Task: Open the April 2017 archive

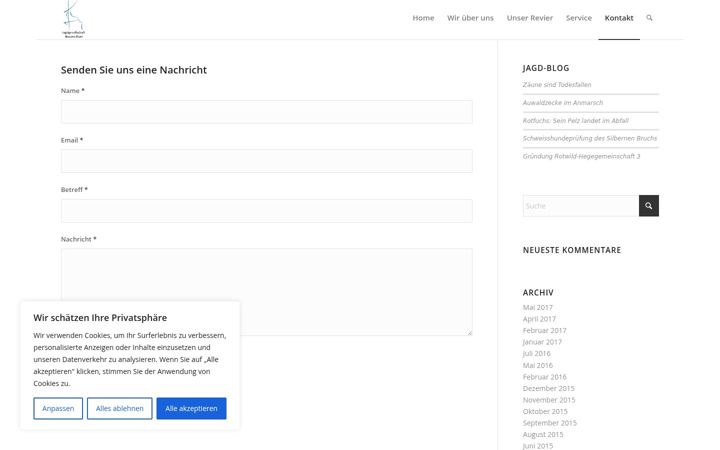Action: click(x=539, y=319)
